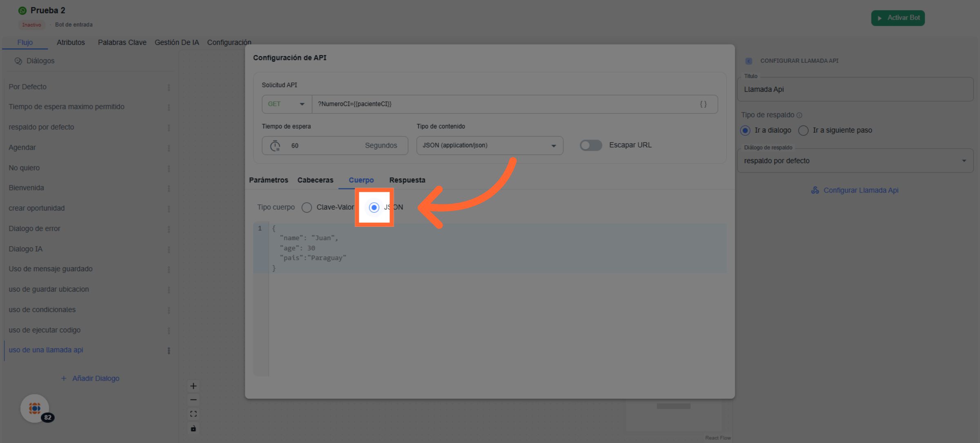Image resolution: width=980 pixels, height=443 pixels.
Task: Open the GET method dropdown
Action: pyautogui.click(x=286, y=104)
